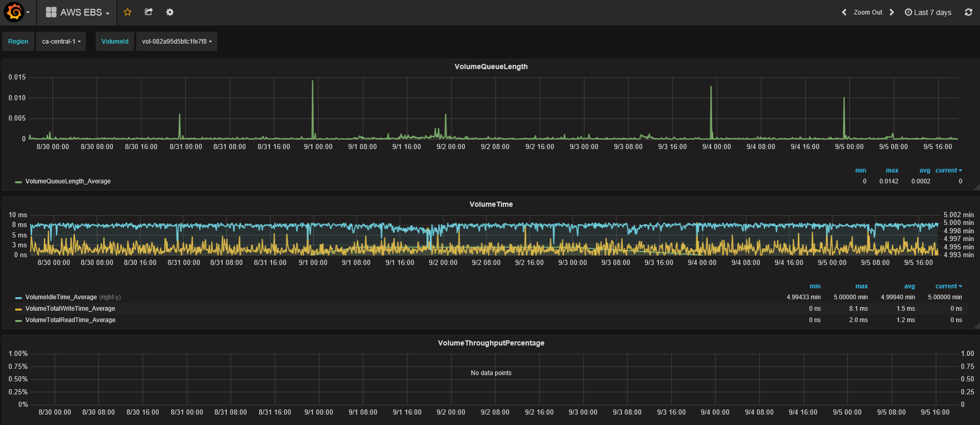Open the VolumeQueueLength panel title menu
The width and height of the screenshot is (980, 425).
click(491, 67)
